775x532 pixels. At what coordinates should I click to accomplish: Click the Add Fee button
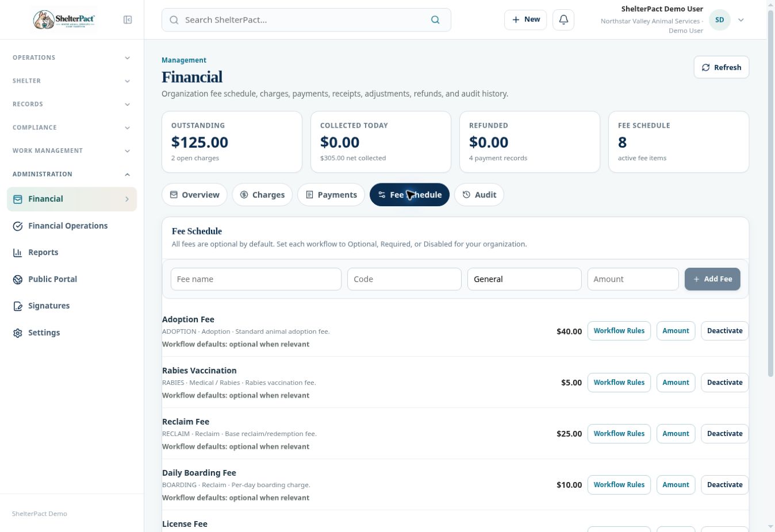pyautogui.click(x=712, y=279)
